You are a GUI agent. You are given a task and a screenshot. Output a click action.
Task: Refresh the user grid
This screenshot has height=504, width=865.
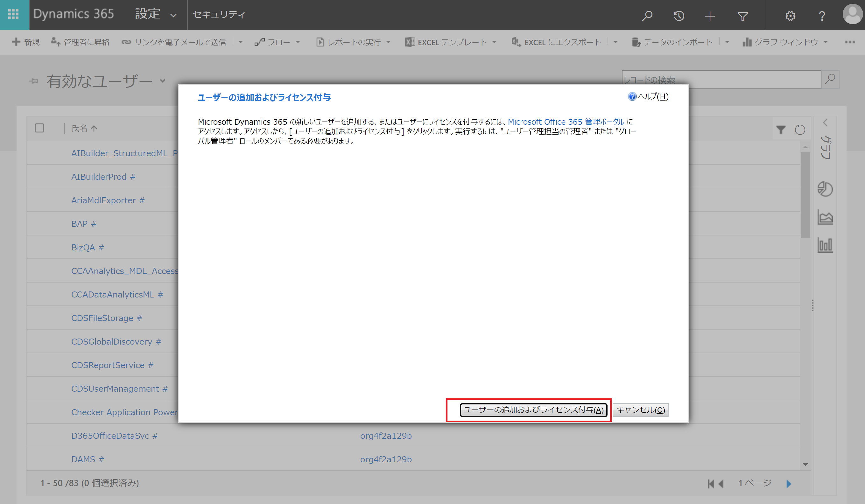pos(800,130)
